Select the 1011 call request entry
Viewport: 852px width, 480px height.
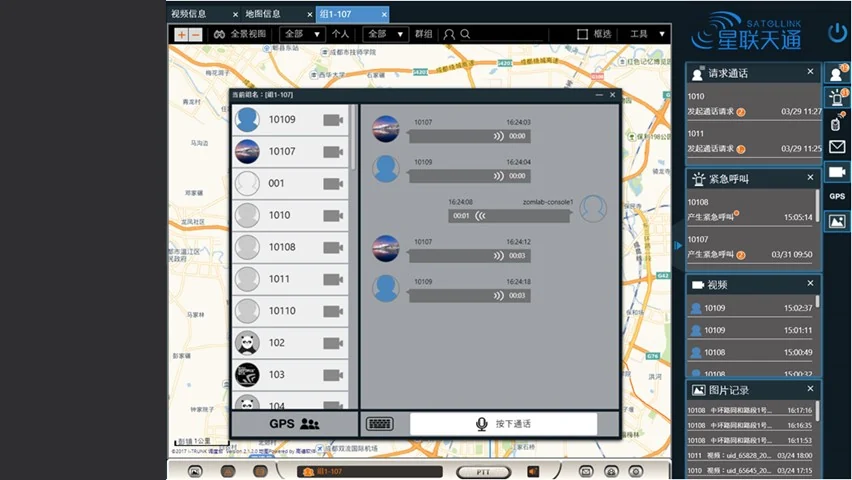(x=754, y=141)
